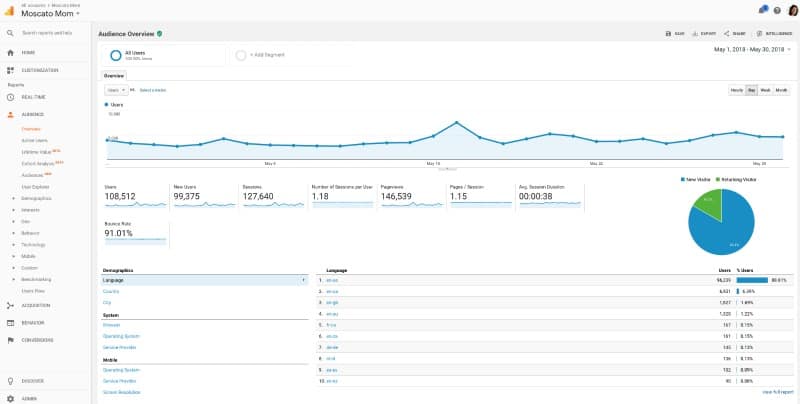Click the blue New Visitor legend swatch
The image size is (800, 404).
(683, 180)
